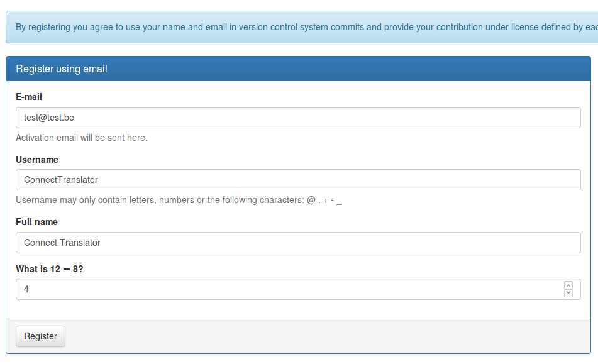Click the "Activation email will be sent here" hint
Viewport: 598px width, 364px height.
[x=82, y=138]
